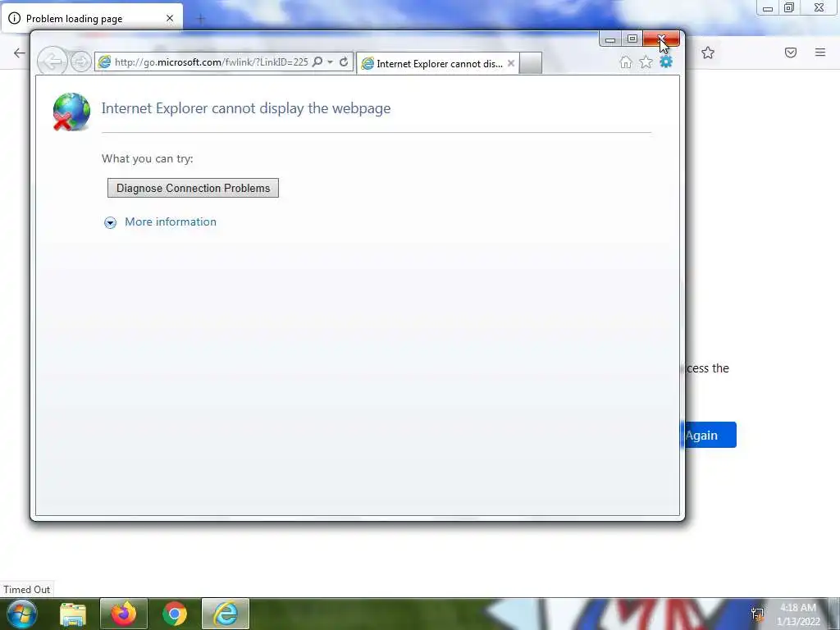Open Firefox Save to Pocket icon

(790, 52)
